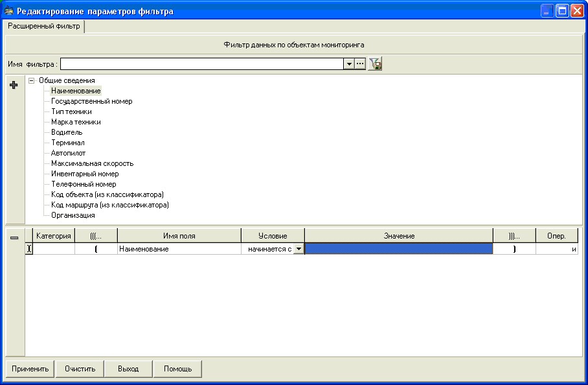588x385 pixels.
Task: Open the 'начинается с' condition dropdown
Action: [298, 248]
